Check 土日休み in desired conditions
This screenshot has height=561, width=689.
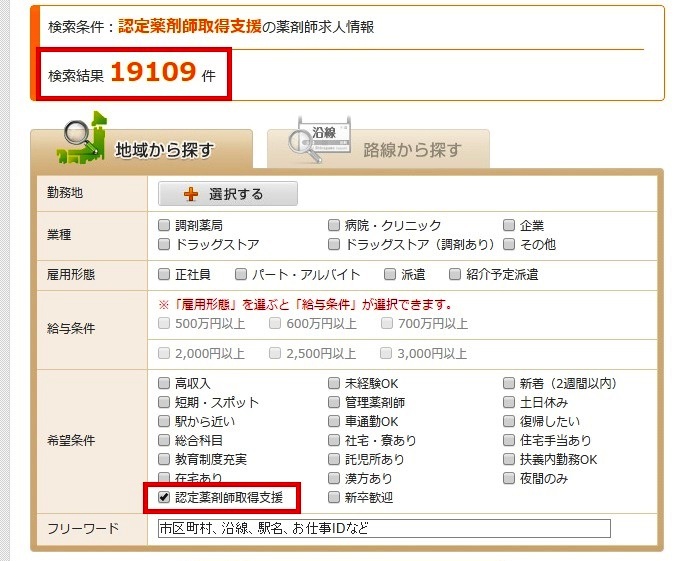(510, 402)
